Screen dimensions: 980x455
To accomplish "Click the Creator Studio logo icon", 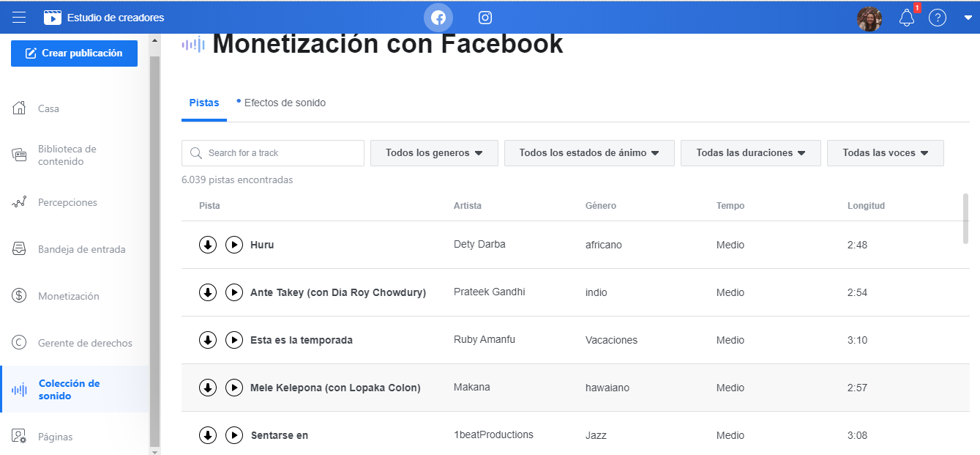I will (x=53, y=18).
